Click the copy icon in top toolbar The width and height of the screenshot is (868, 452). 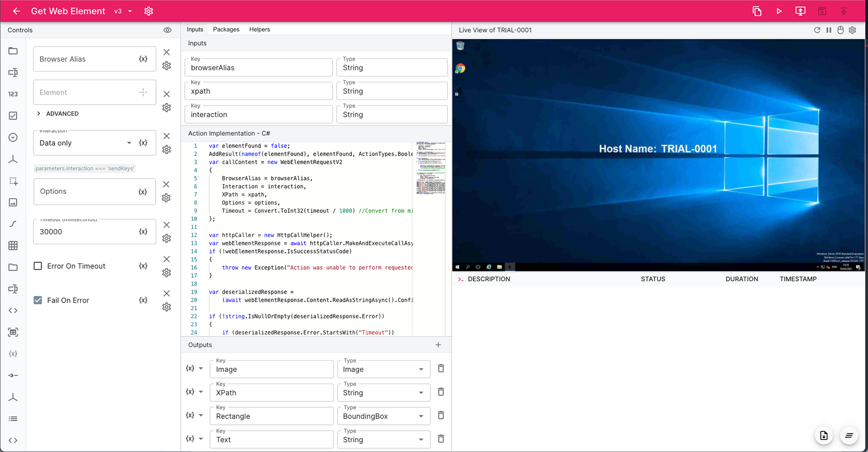click(x=757, y=11)
